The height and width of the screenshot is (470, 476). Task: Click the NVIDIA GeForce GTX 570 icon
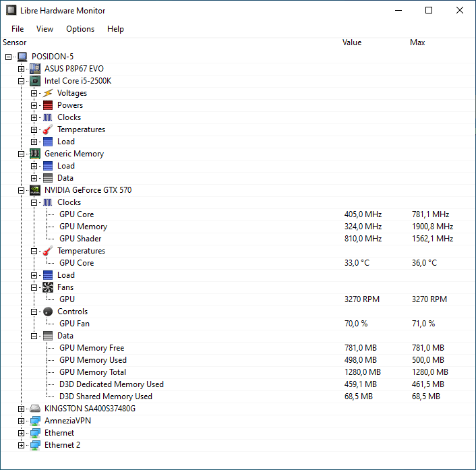pyautogui.click(x=35, y=190)
